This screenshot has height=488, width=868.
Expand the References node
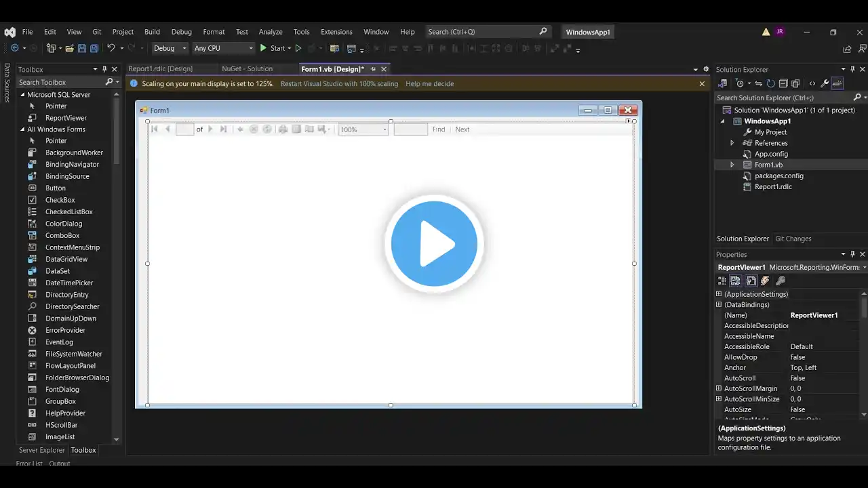732,143
